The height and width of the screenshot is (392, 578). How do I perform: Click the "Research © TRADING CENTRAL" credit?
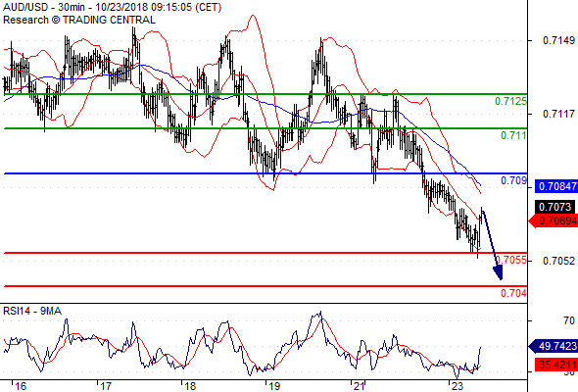(79, 20)
